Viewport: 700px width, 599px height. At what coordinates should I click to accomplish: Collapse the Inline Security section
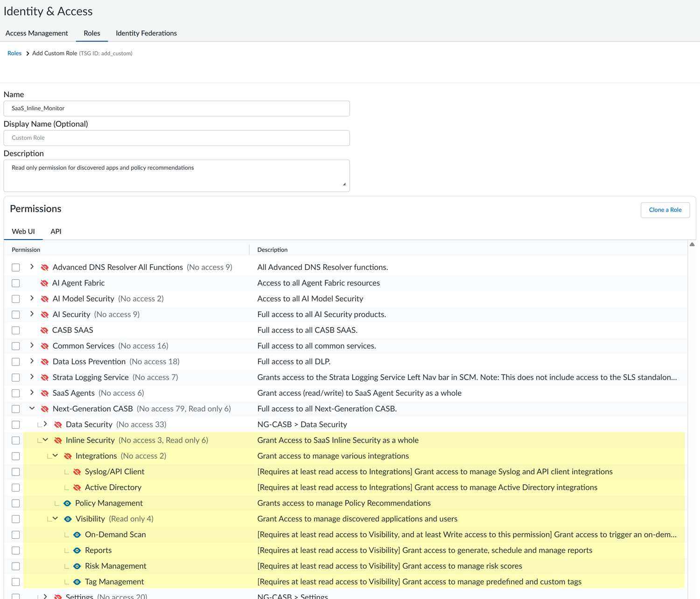point(45,440)
